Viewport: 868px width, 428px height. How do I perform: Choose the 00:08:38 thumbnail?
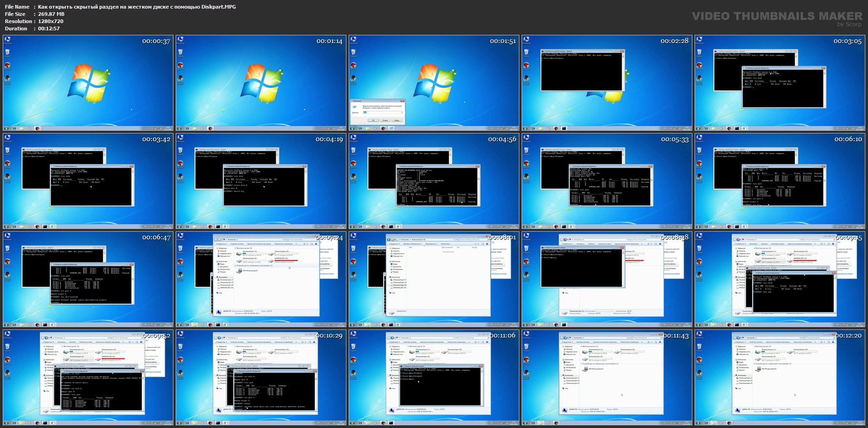pos(607,280)
